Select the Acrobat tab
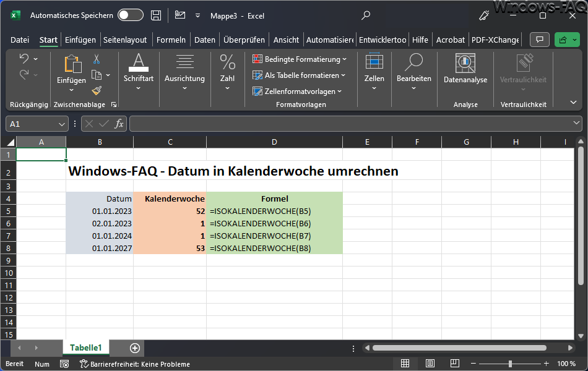The width and height of the screenshot is (588, 371). click(x=451, y=40)
